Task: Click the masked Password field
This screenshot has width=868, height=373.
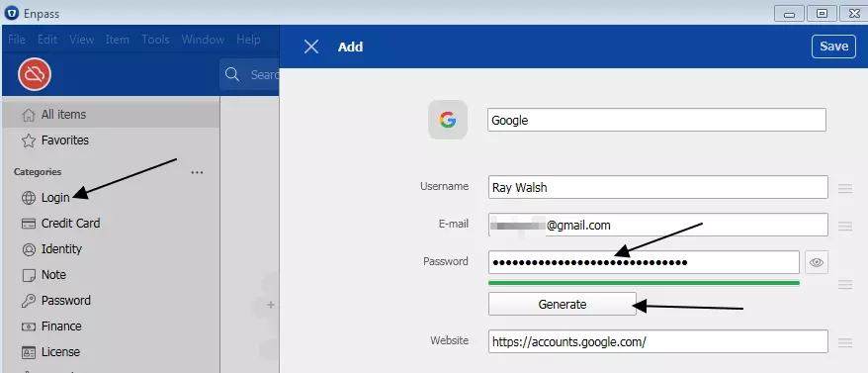Action: pos(644,262)
